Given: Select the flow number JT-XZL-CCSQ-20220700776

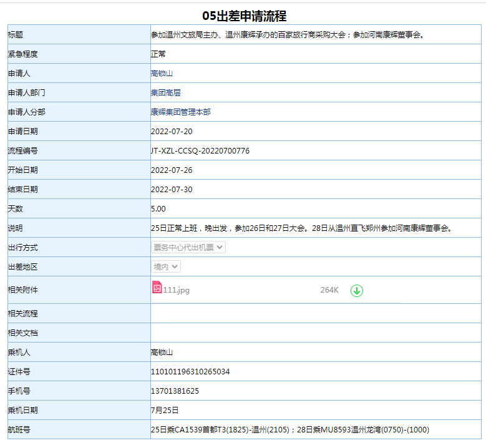Looking at the screenshot, I should [x=200, y=150].
